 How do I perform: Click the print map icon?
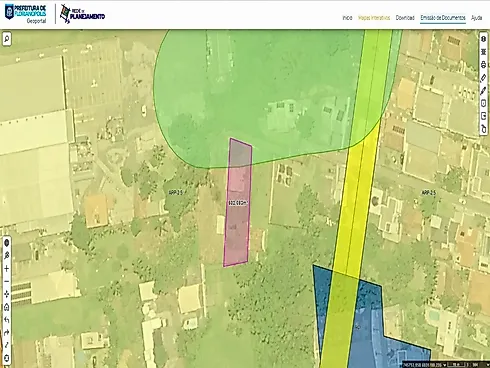pyautogui.click(x=484, y=65)
